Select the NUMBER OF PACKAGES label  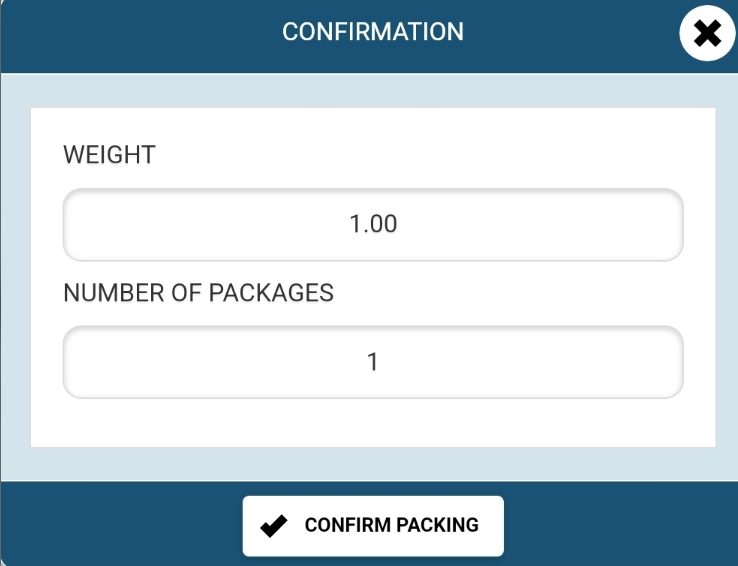click(199, 293)
